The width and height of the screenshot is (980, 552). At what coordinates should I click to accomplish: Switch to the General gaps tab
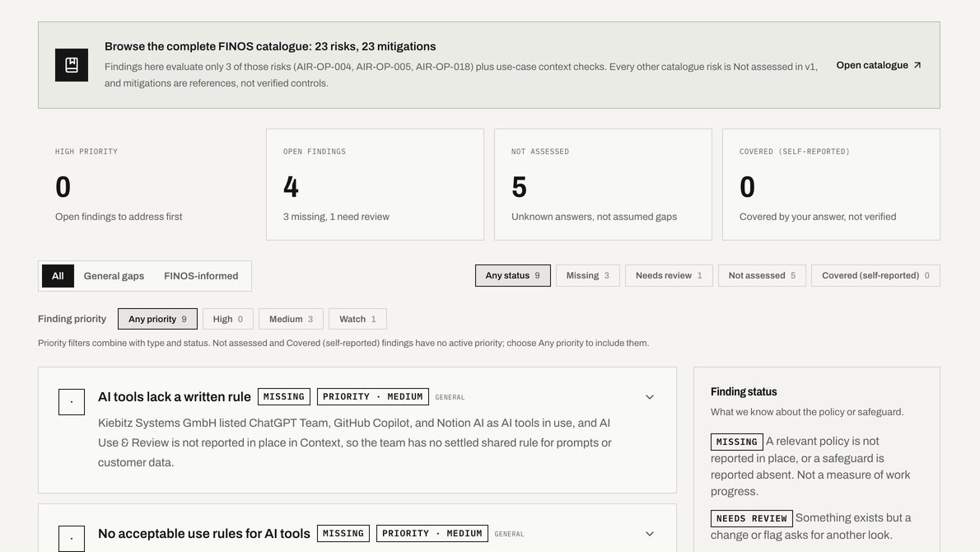114,276
